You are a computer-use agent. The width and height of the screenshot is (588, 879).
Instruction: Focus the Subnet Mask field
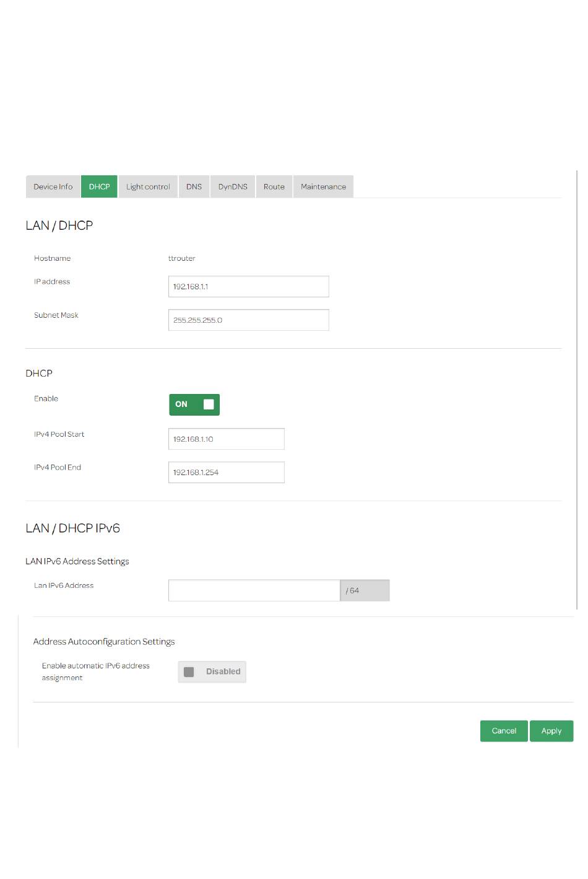(248, 320)
